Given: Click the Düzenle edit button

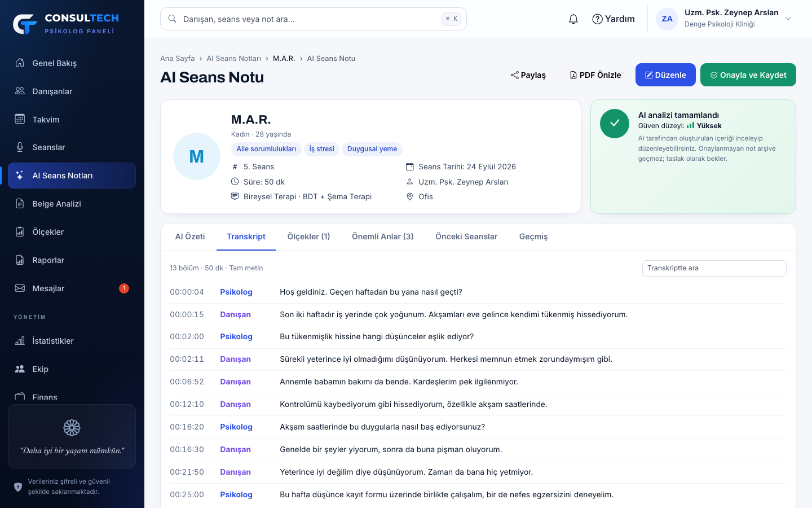Looking at the screenshot, I should pos(665,75).
